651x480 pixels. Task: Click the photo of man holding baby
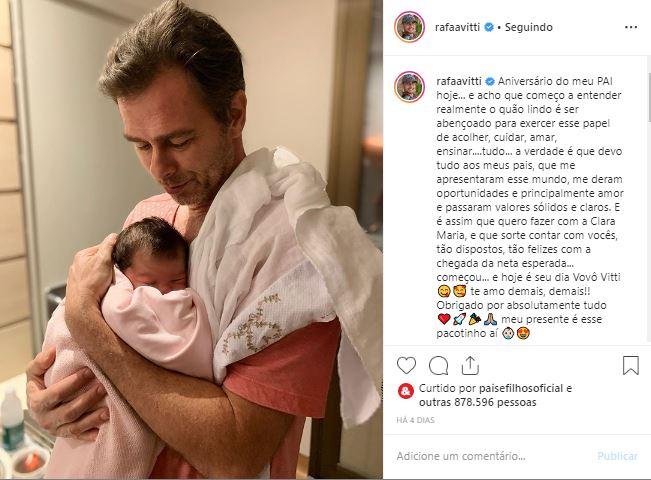[191, 240]
